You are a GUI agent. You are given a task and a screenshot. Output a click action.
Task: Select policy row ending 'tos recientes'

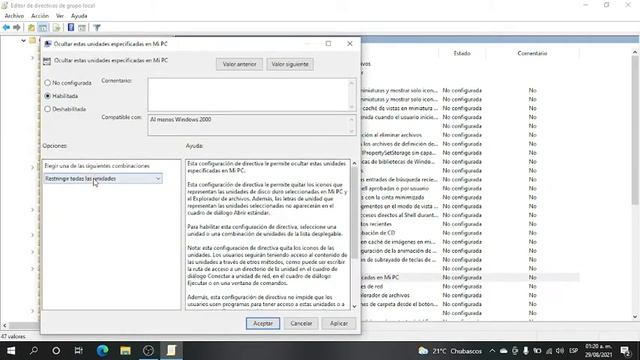coord(469,224)
